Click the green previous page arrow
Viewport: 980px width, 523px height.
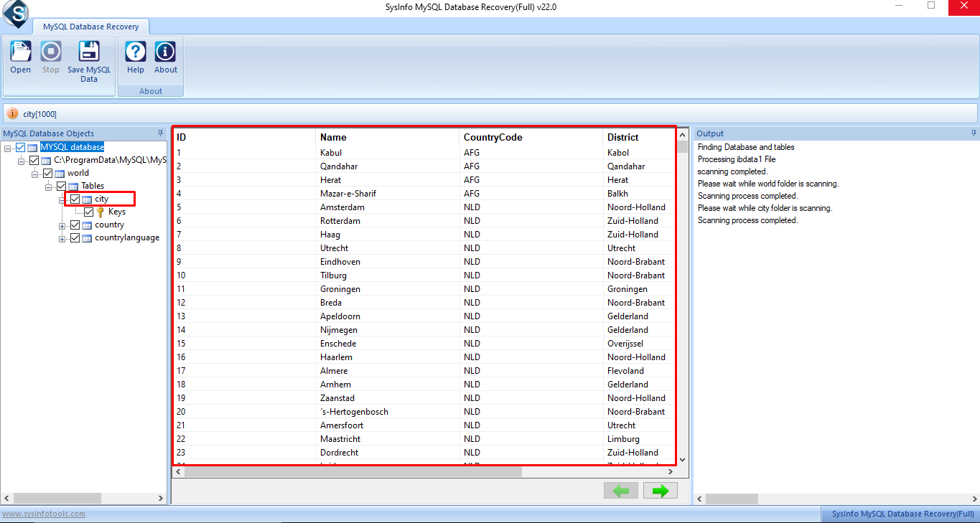pos(621,491)
